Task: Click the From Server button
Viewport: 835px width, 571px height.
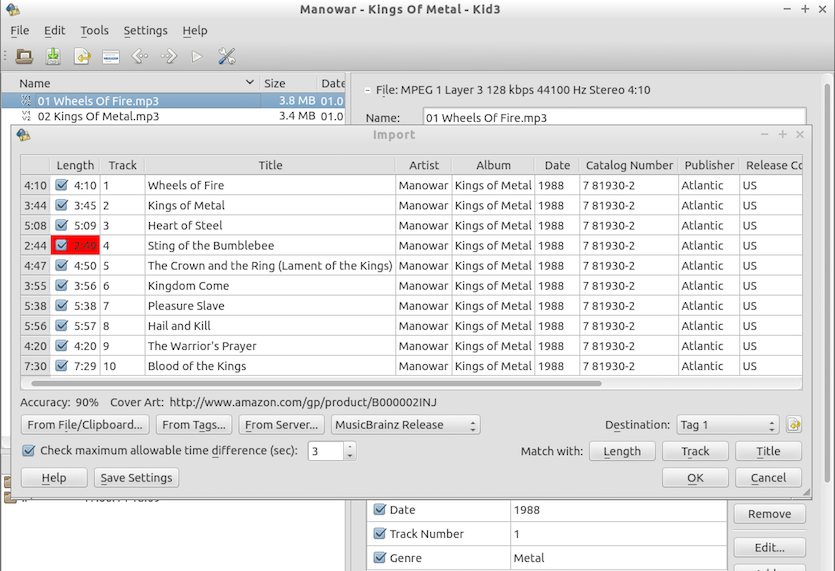Action: coord(281,425)
